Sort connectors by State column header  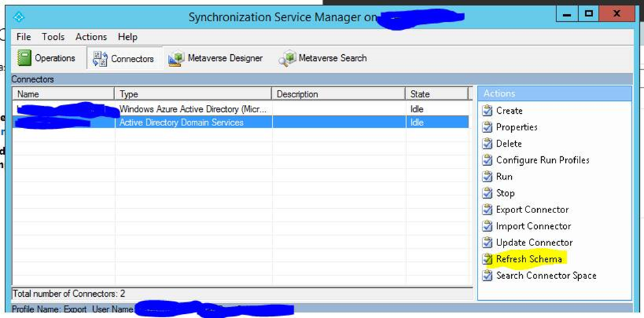437,94
